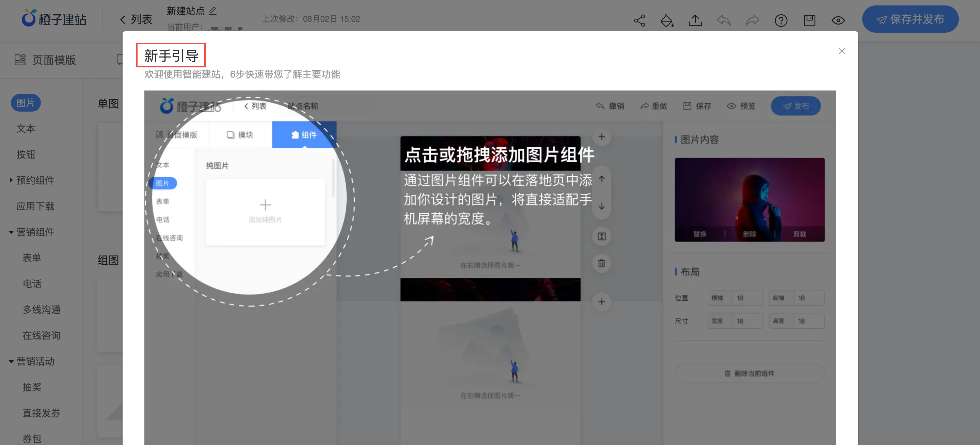Click the share icon in the top toolbar

click(x=639, y=20)
